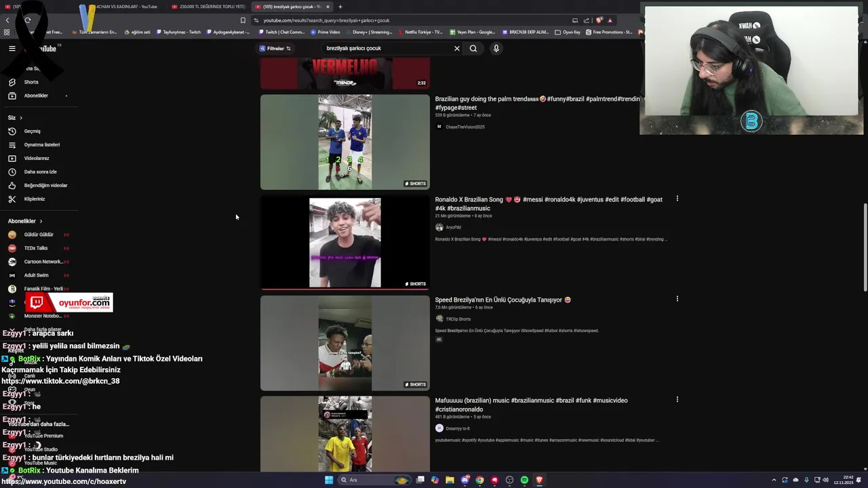
Task: Open Videolarınız in sidebar
Action: 37,158
